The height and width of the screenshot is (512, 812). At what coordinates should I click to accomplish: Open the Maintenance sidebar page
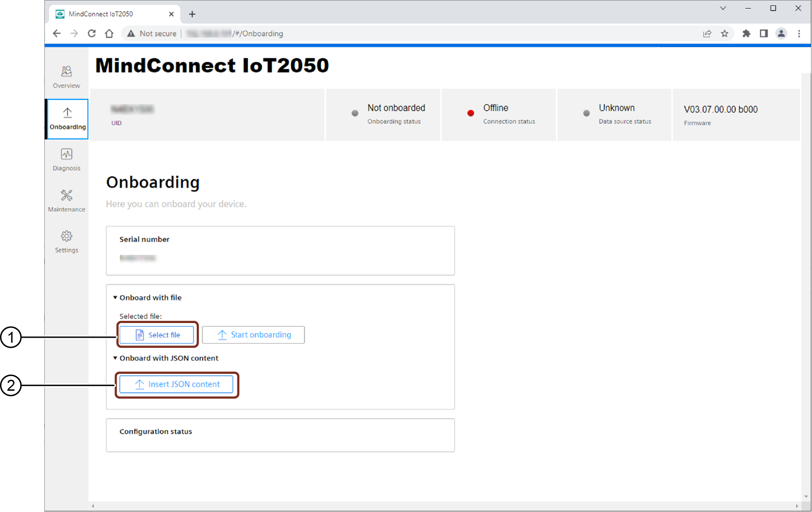pyautogui.click(x=66, y=201)
